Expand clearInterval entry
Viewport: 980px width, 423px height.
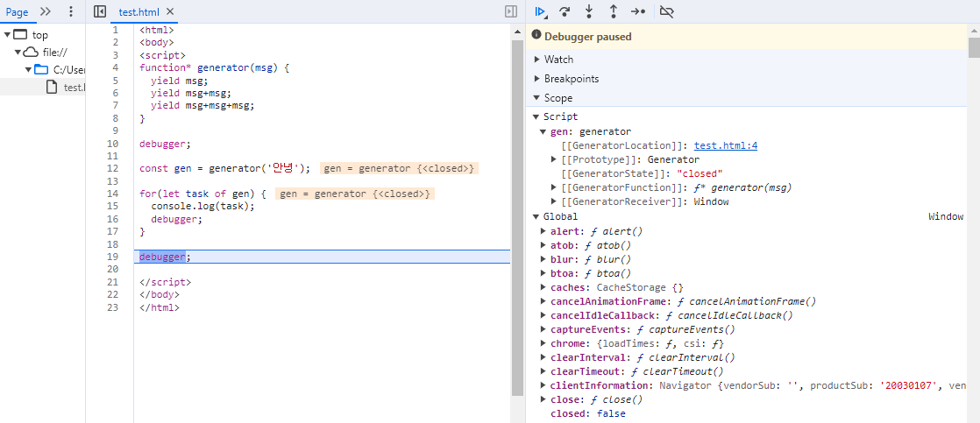click(543, 357)
